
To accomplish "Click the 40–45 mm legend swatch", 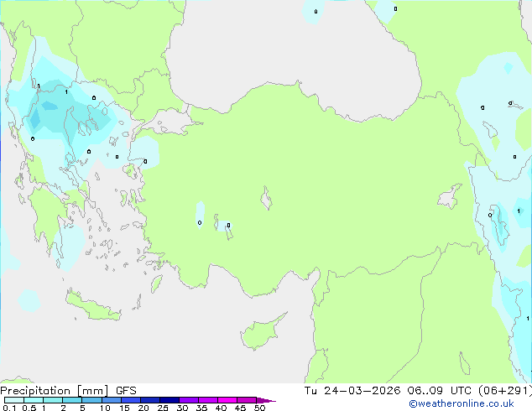I will 227,400.
